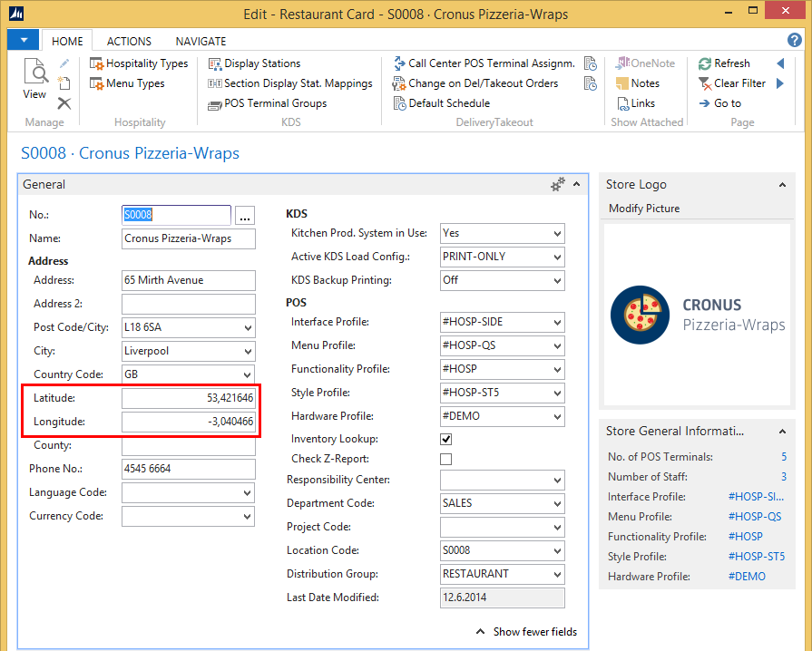
Task: Click the No. of POS Terminals value link
Action: tap(784, 457)
